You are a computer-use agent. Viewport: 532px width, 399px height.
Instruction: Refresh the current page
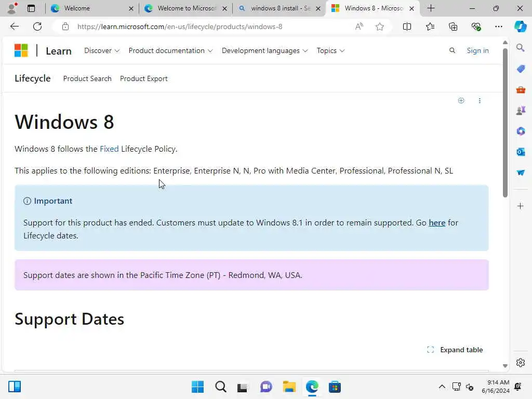point(37,26)
